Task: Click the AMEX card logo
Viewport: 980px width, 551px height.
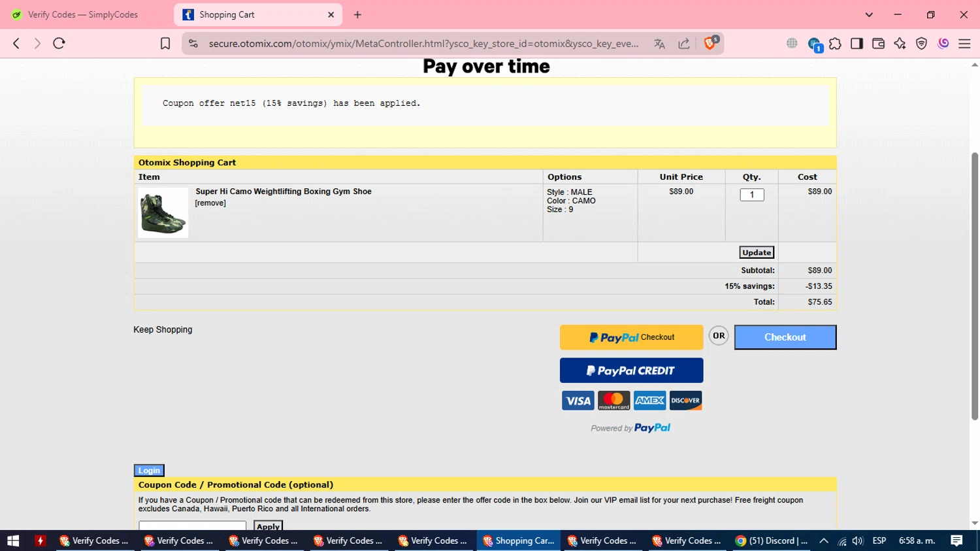Action: [650, 401]
